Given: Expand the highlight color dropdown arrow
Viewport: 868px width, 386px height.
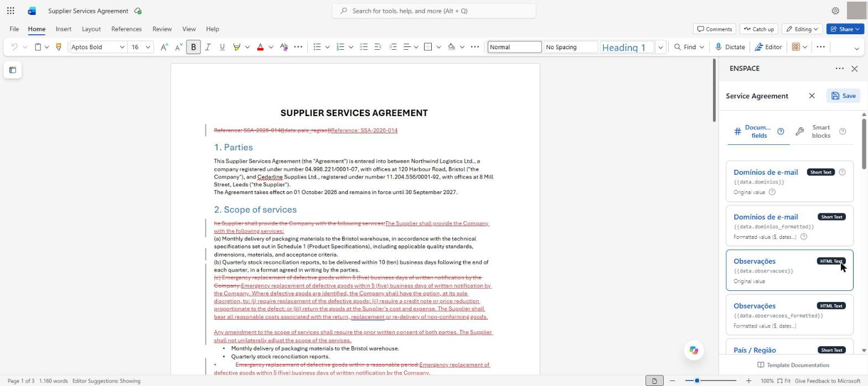Looking at the screenshot, I should click(247, 47).
